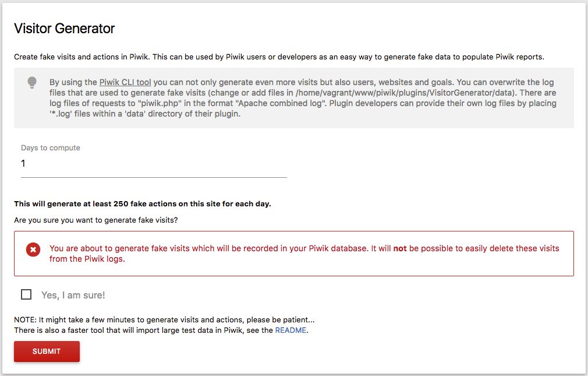588x376 pixels.
Task: Click the 'Create fake visits and actions' description
Action: click(x=279, y=57)
